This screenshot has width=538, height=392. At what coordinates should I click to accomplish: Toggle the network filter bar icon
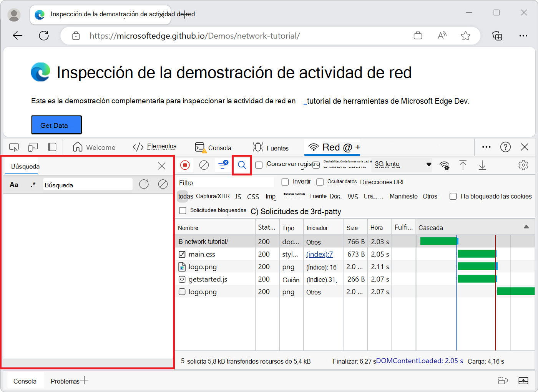[x=223, y=165]
